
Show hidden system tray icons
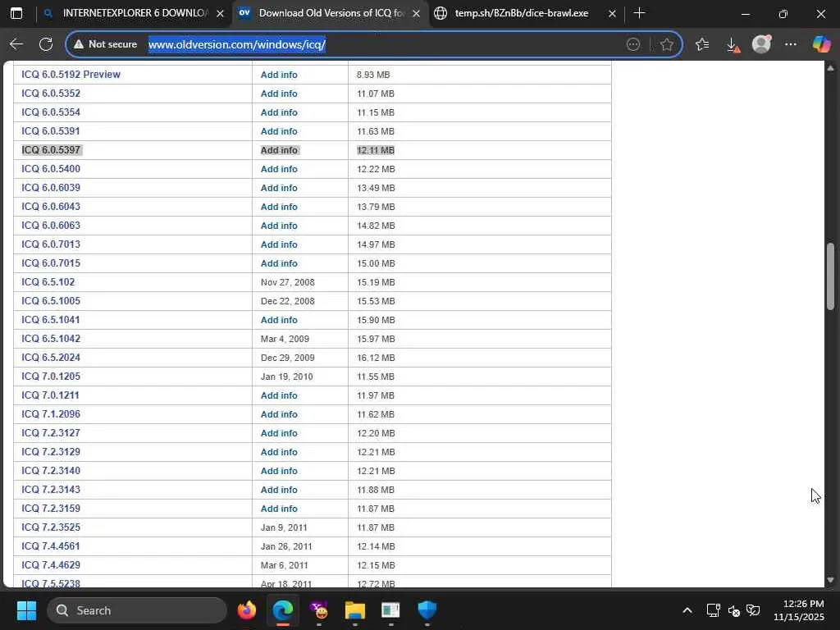coord(687,610)
